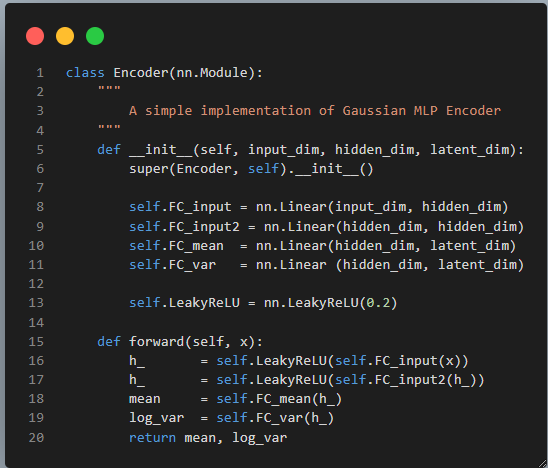Click the 'def __init__' line 5 text
Image resolution: width=548 pixels, height=468 pixels.
(x=310, y=150)
